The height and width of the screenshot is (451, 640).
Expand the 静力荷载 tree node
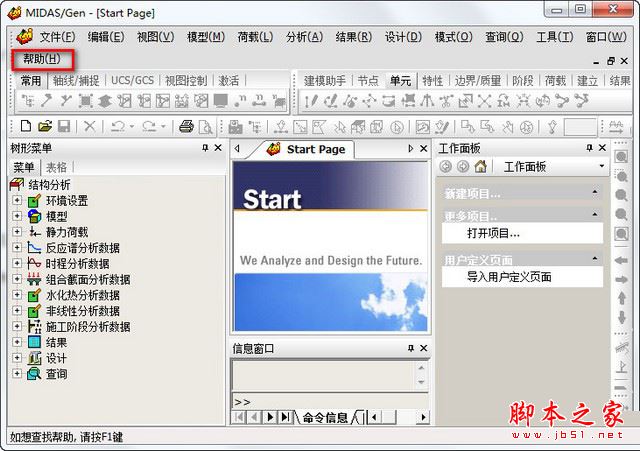[17, 231]
